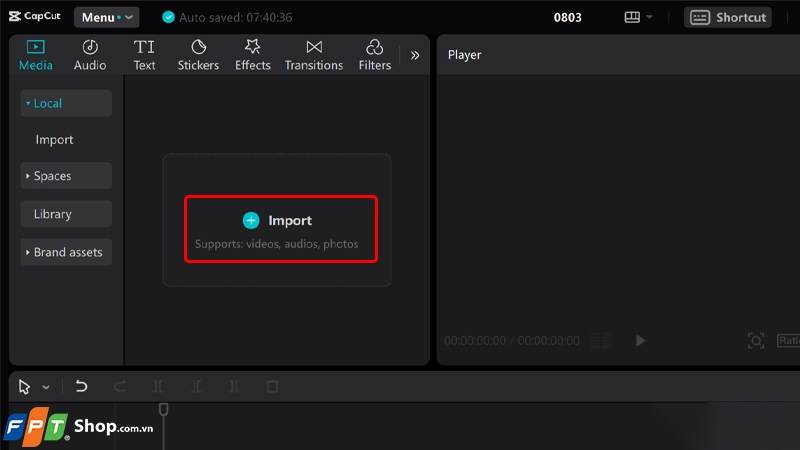The width and height of the screenshot is (800, 450).
Task: Switch to the Effects tab
Action: coord(253,55)
